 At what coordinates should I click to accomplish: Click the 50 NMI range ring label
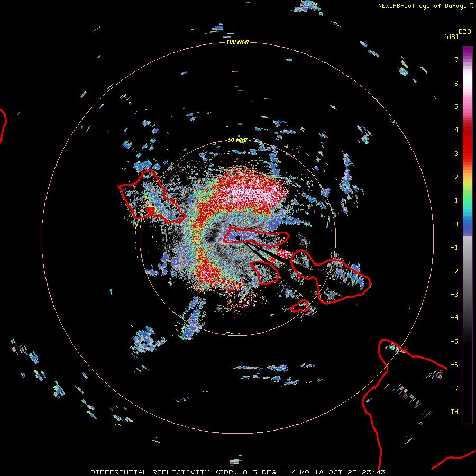pos(237,140)
